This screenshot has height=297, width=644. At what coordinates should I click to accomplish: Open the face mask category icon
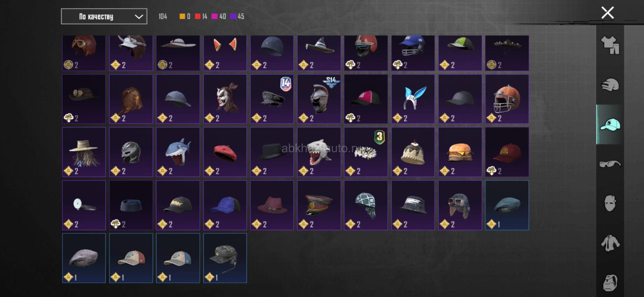click(x=610, y=203)
